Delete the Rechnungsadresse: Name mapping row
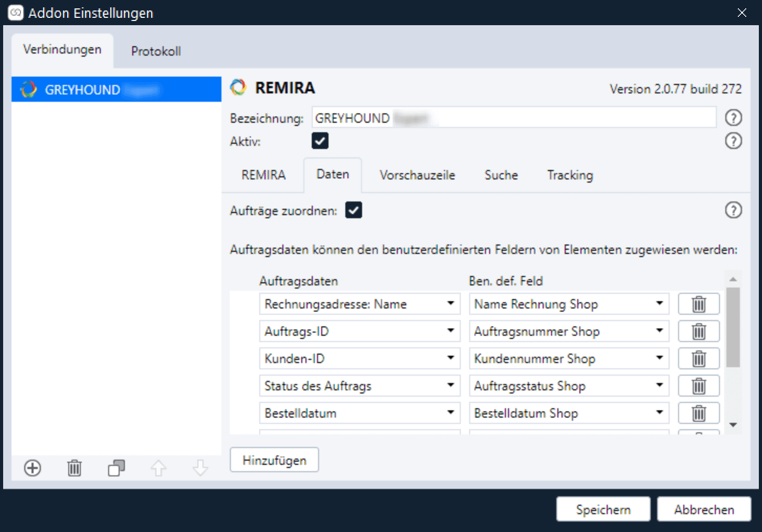The width and height of the screenshot is (762, 532). point(698,304)
